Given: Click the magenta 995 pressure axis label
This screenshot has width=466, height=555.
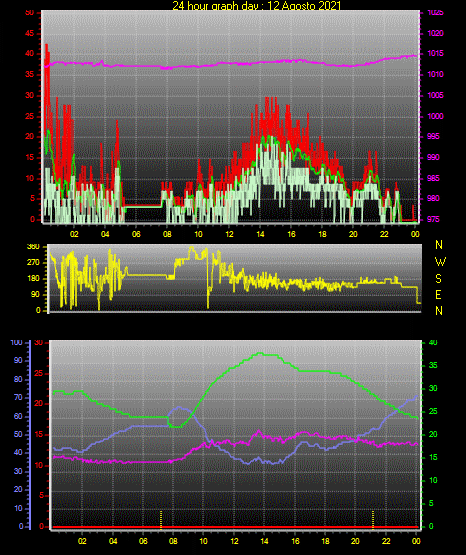Looking at the screenshot, I should pos(433,136).
